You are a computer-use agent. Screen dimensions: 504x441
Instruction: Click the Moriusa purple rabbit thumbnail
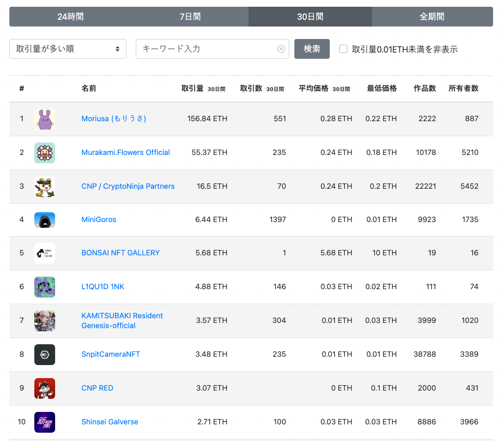(x=45, y=119)
